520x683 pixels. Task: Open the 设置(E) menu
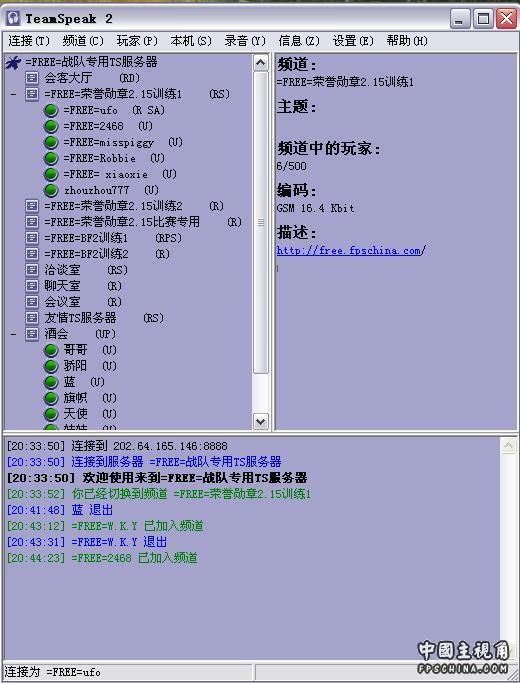(353, 41)
